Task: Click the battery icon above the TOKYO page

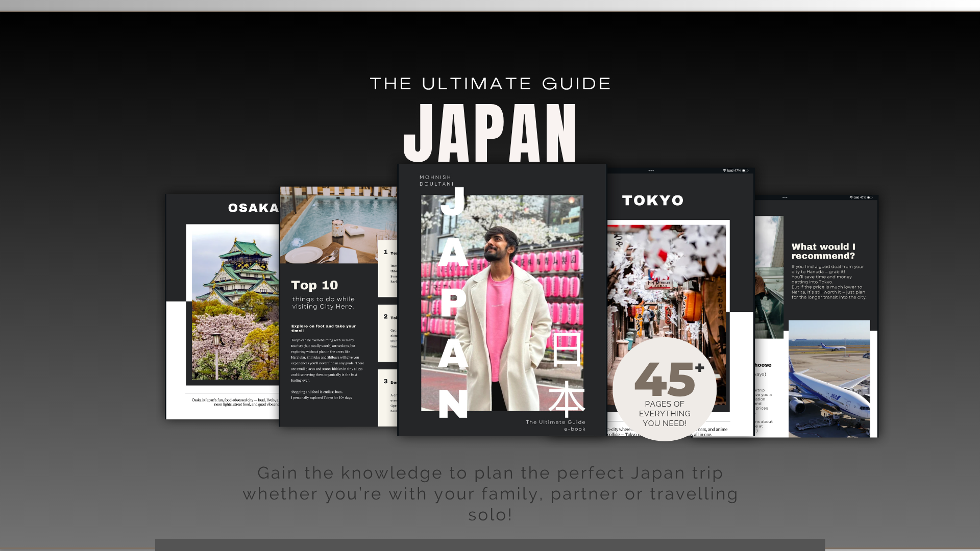Action: (745, 170)
